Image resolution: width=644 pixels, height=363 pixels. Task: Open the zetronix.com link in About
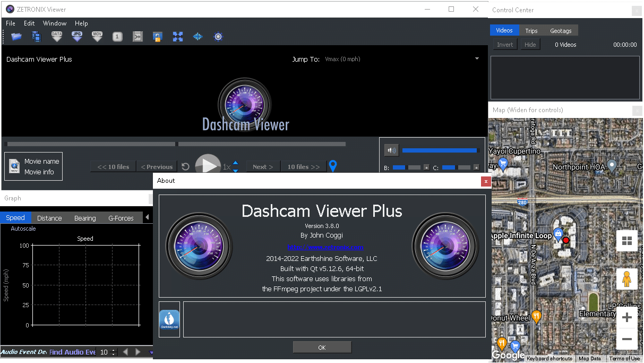pyautogui.click(x=325, y=247)
